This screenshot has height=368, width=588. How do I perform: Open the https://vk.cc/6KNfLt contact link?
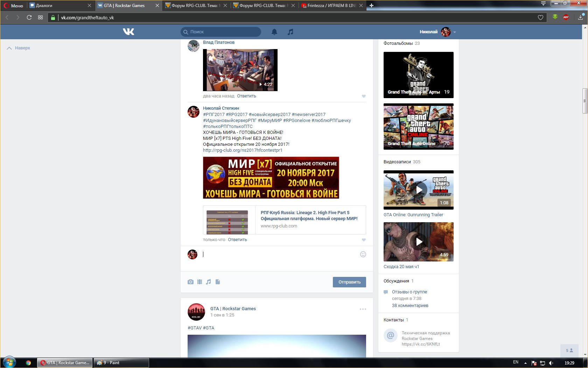click(x=421, y=344)
